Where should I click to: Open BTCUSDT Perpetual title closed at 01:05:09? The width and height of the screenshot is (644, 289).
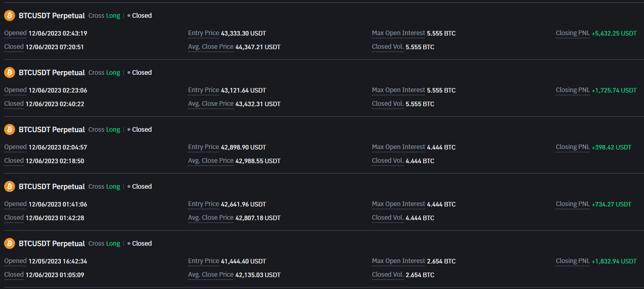click(x=52, y=243)
